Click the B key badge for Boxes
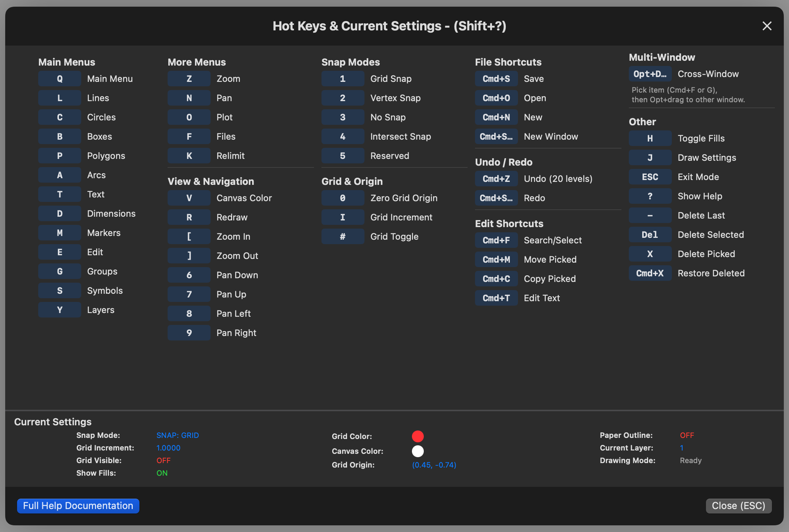Viewport: 789px width, 532px height. (60, 136)
